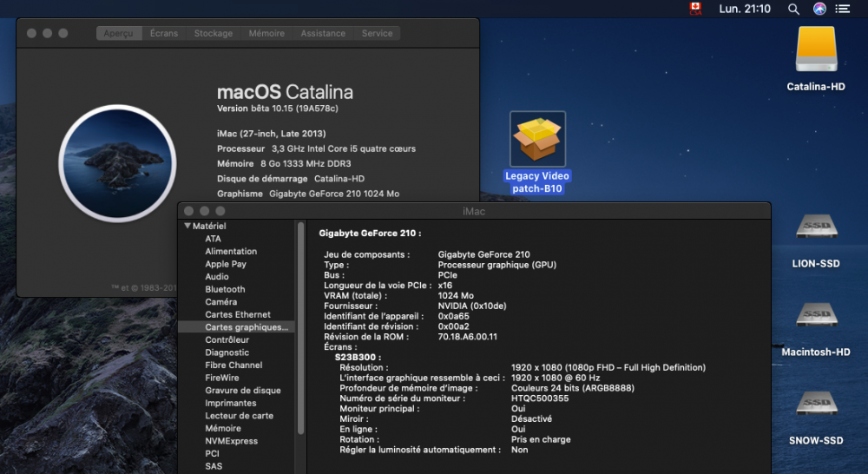Select the LION-SSD drive icon
Viewport: 868px width, 474px height.
click(x=817, y=227)
